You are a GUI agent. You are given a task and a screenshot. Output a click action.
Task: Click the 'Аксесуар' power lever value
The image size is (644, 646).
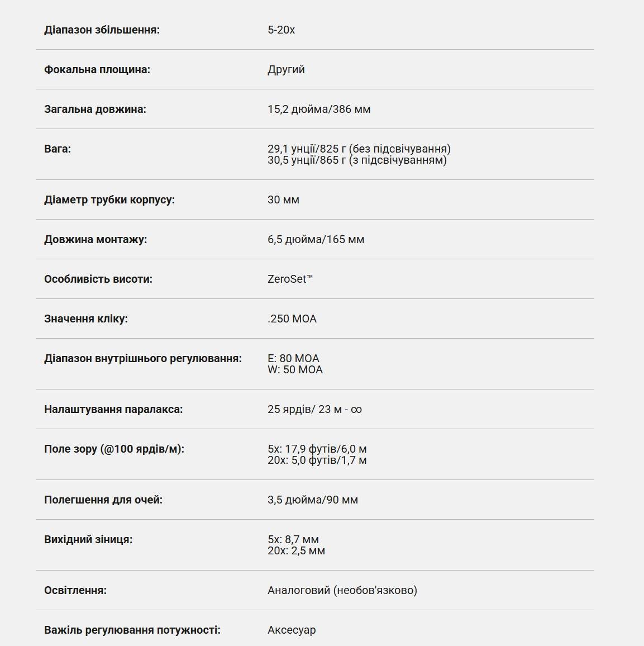pyautogui.click(x=292, y=630)
